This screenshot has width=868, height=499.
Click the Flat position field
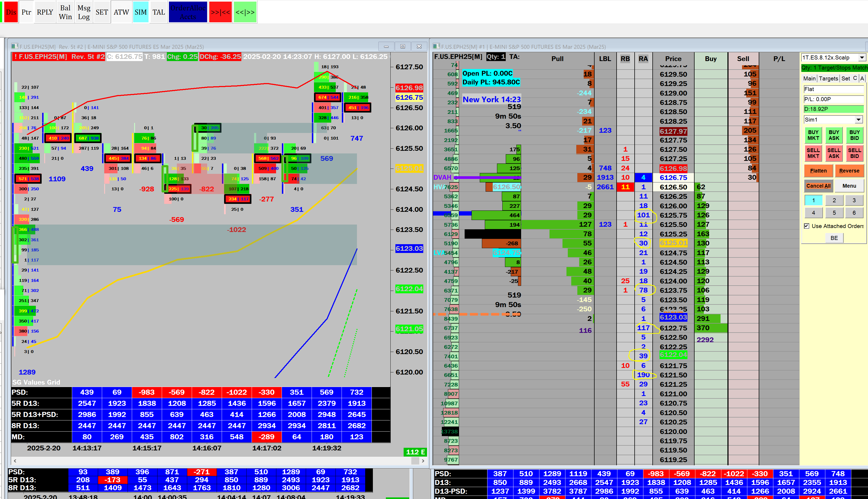tap(834, 89)
